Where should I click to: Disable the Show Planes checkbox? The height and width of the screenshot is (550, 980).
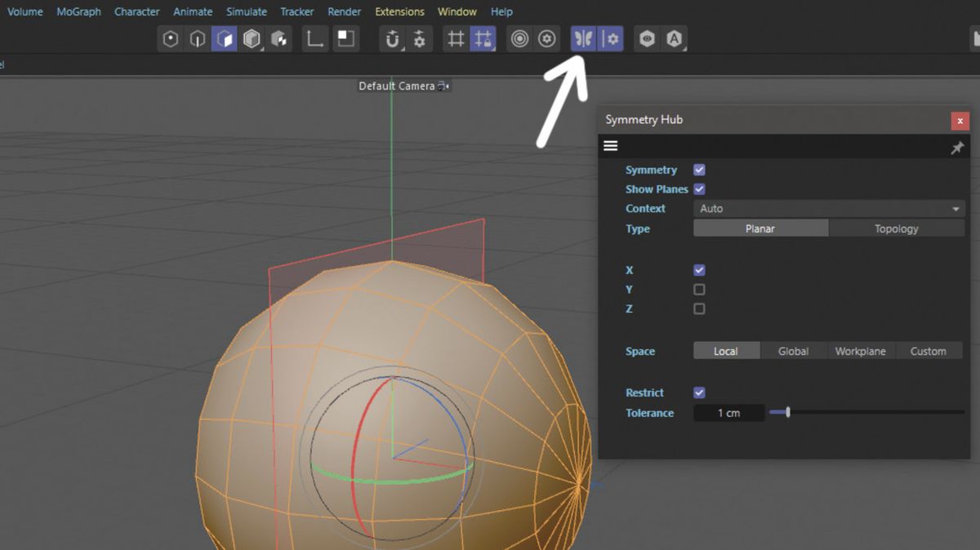[699, 189]
